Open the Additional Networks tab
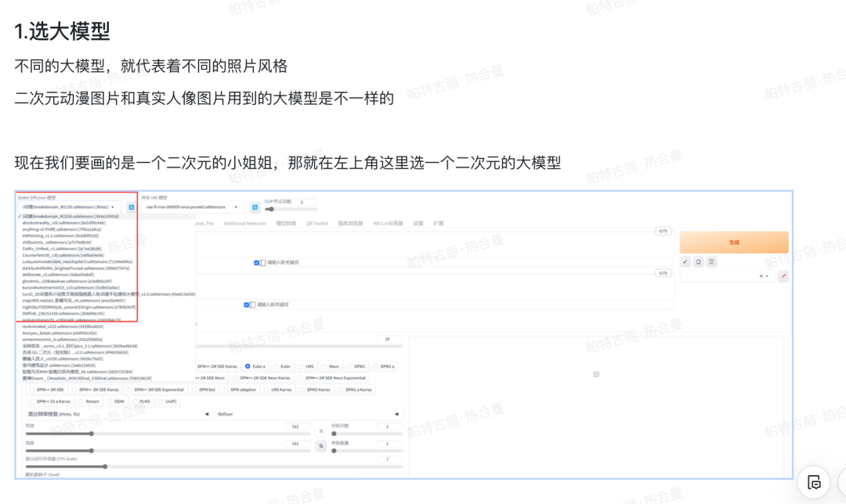The width and height of the screenshot is (846, 504). pyautogui.click(x=244, y=223)
